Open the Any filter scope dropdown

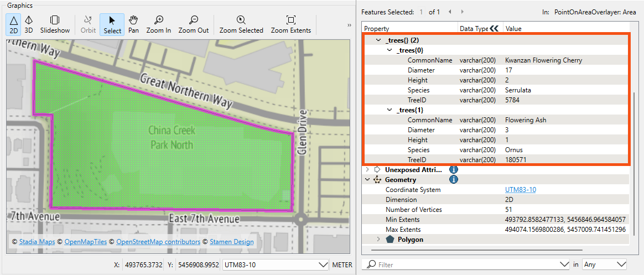point(621,264)
